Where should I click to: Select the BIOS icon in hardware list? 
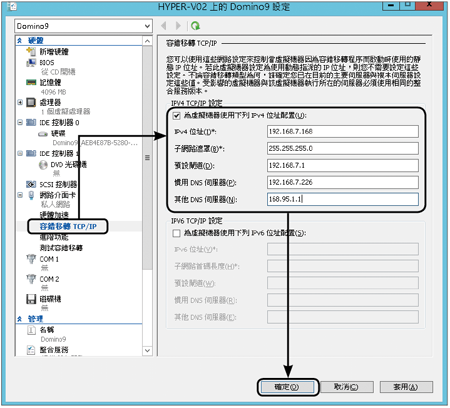click(31, 62)
